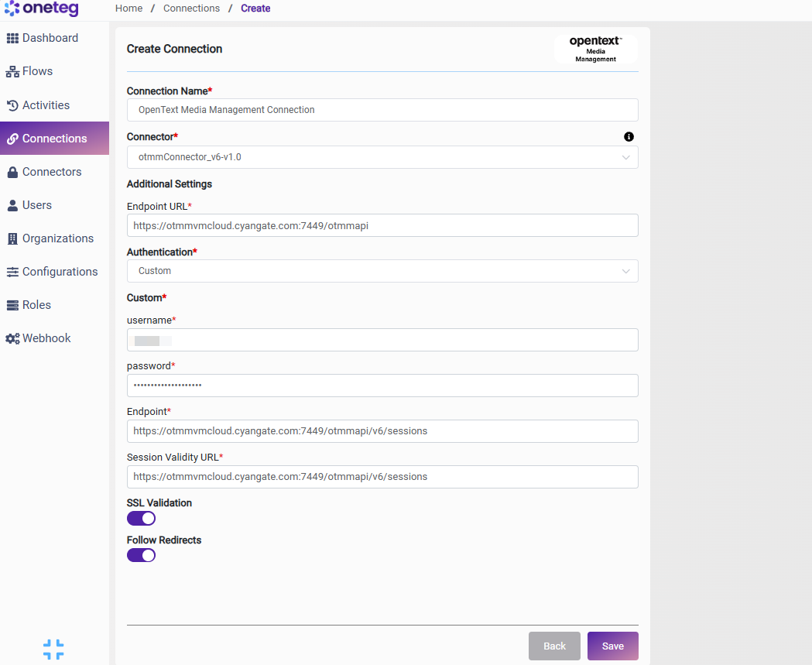Click the oneteg logo
Screen dimensions: 812x665
pyautogui.click(x=42, y=9)
